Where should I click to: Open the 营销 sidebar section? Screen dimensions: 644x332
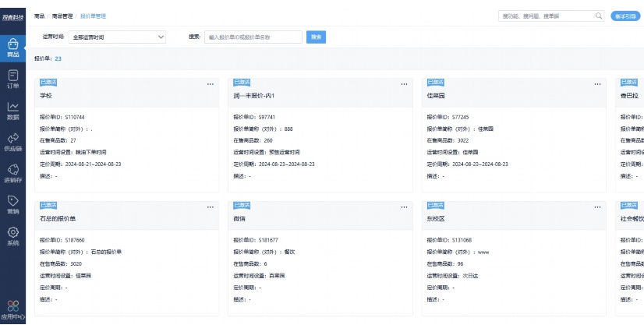12,205
